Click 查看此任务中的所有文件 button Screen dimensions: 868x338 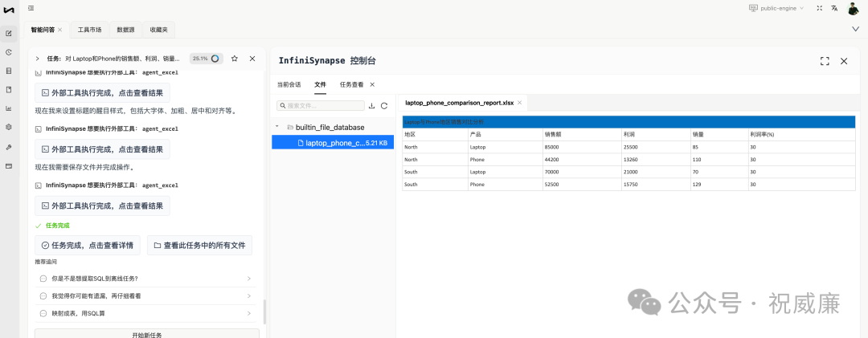pos(199,245)
